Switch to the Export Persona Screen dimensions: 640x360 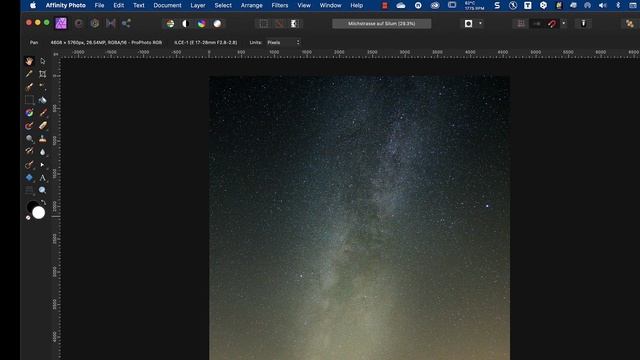[126, 24]
